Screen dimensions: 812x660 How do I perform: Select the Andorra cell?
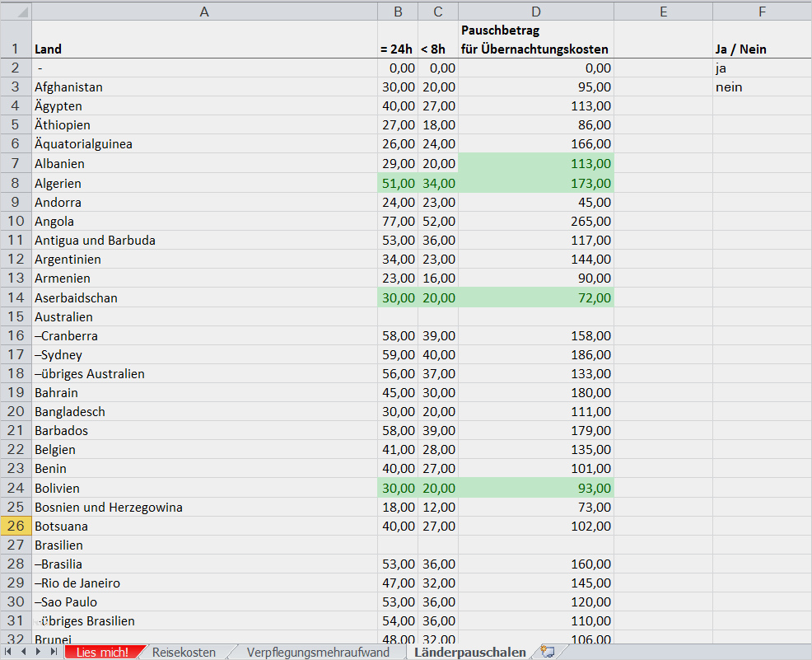pos(204,202)
